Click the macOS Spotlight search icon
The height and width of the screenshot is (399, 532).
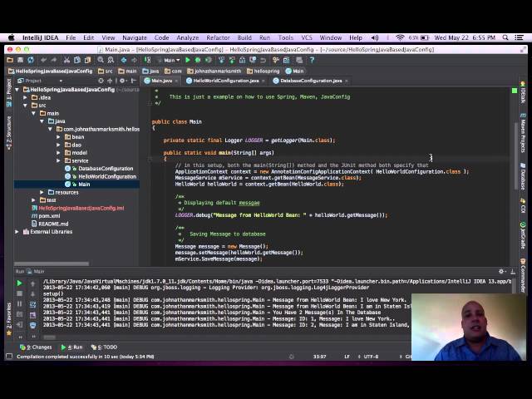(x=505, y=37)
